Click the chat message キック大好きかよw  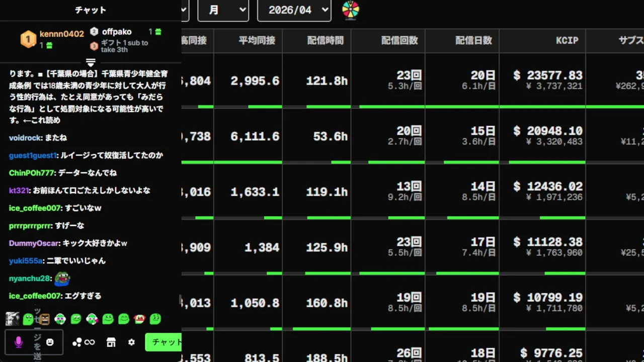pyautogui.click(x=95, y=243)
